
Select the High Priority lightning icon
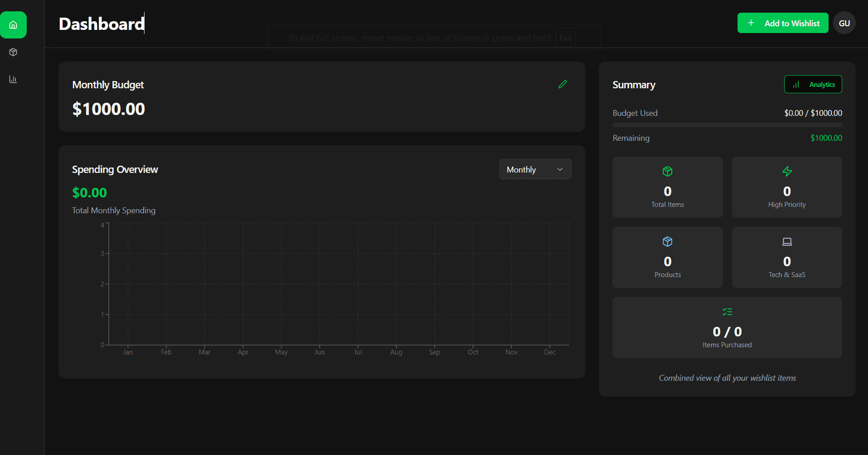[x=787, y=171]
